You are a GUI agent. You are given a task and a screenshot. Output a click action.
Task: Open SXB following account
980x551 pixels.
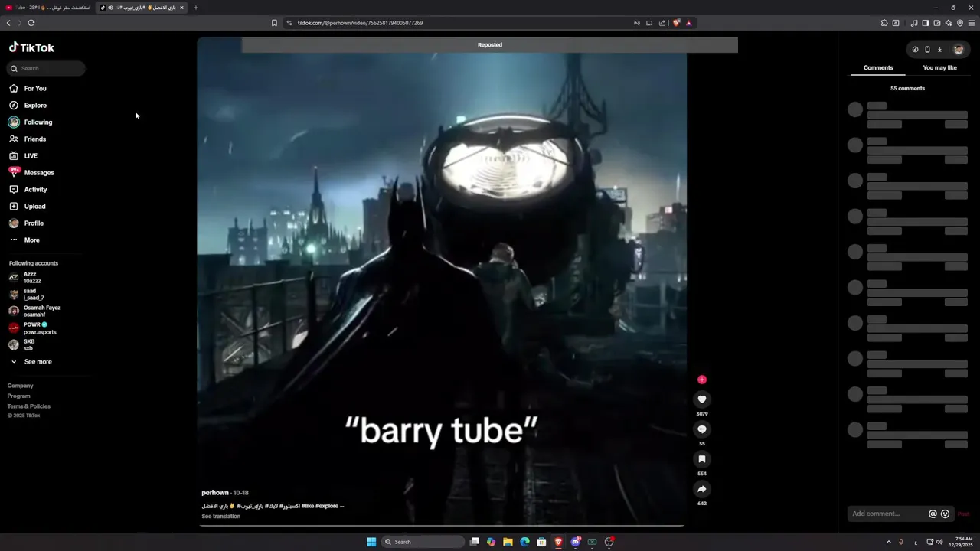[21, 345]
